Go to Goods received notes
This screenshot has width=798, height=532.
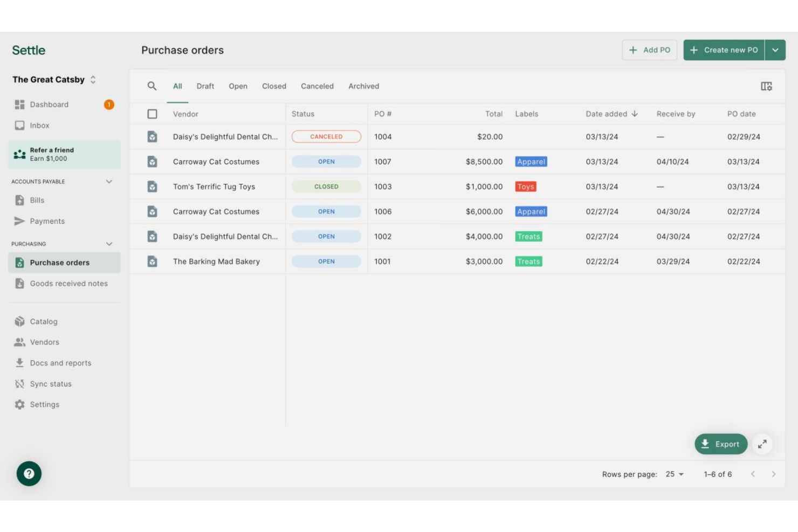pyautogui.click(x=68, y=283)
